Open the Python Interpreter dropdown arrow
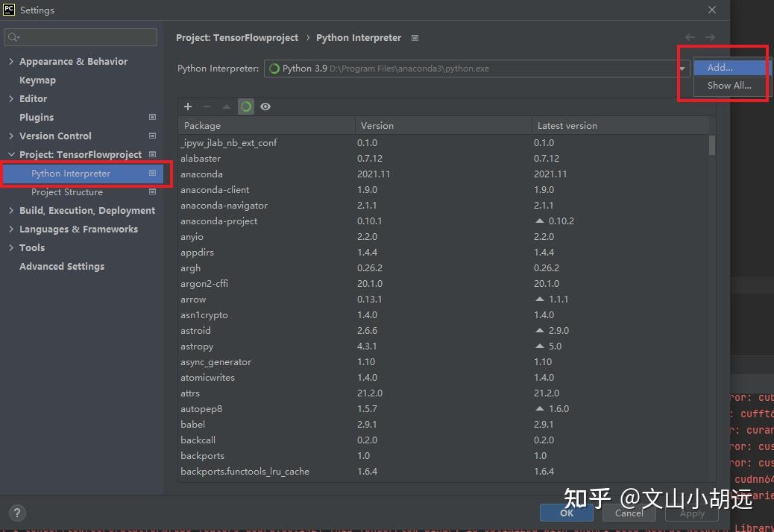 (x=682, y=69)
